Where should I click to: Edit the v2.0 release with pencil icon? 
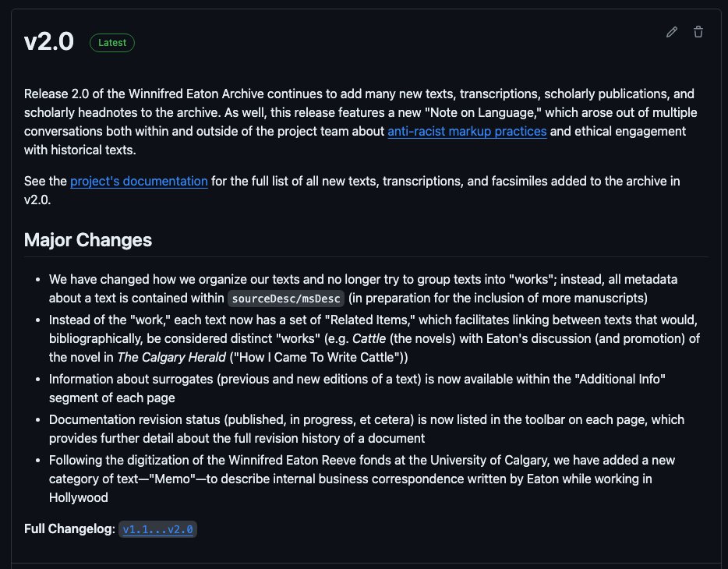point(672,32)
